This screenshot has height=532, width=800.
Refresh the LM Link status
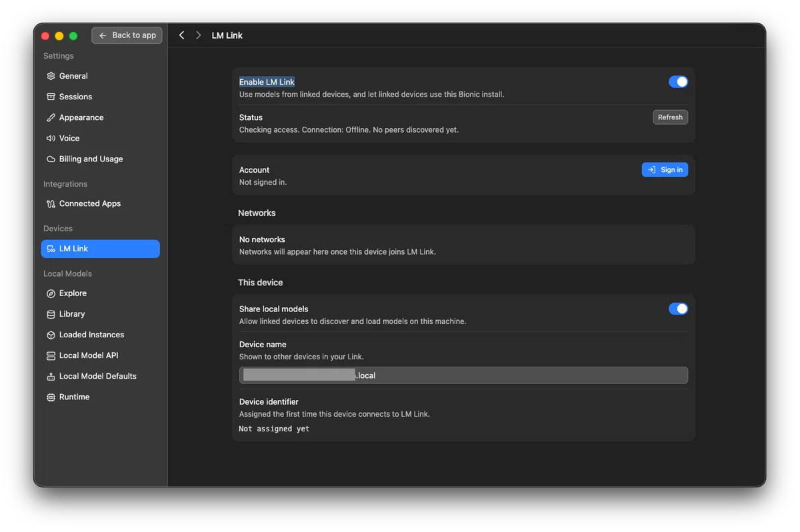click(x=670, y=117)
